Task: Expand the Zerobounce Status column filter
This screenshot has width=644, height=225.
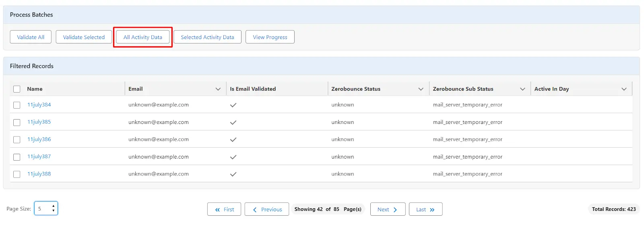Action: [x=421, y=89]
